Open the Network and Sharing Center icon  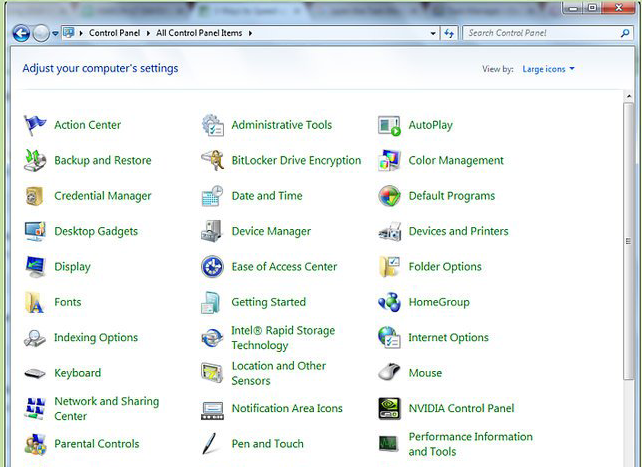[35, 408]
